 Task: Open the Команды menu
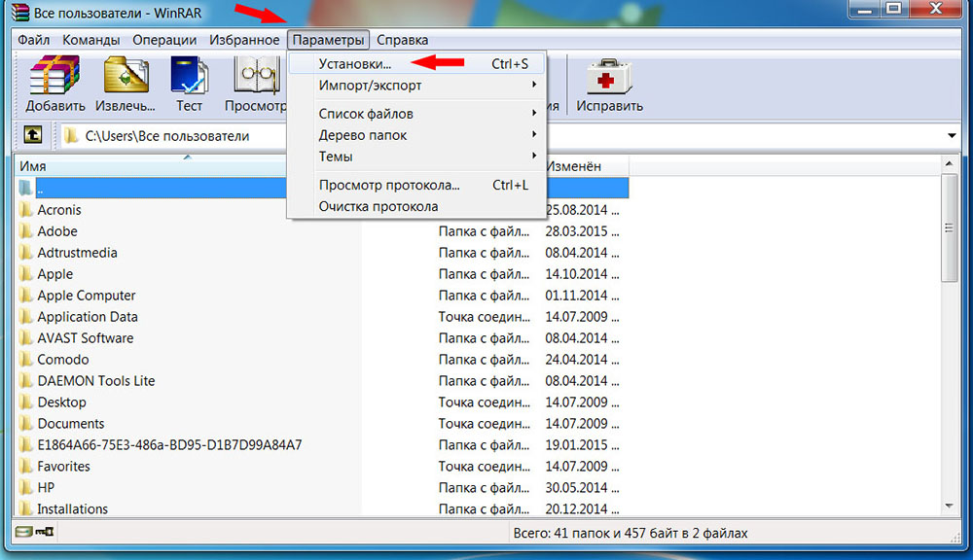pyautogui.click(x=90, y=40)
